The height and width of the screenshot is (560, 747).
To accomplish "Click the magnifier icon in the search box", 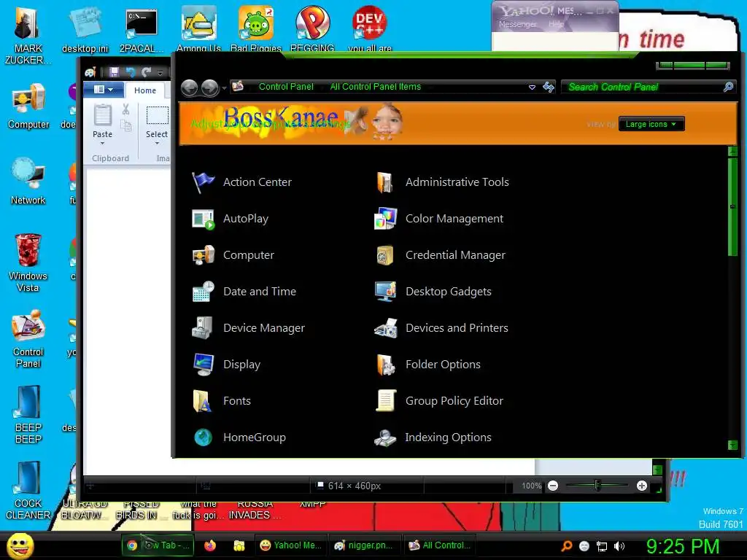I will (x=728, y=87).
